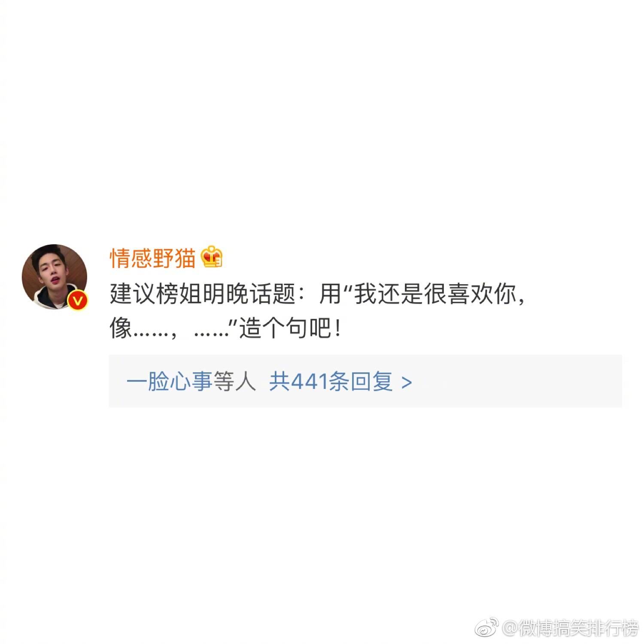This screenshot has height=644, width=644.
Task: Click the second comment line ending 造个句吧
Action: click(x=226, y=329)
